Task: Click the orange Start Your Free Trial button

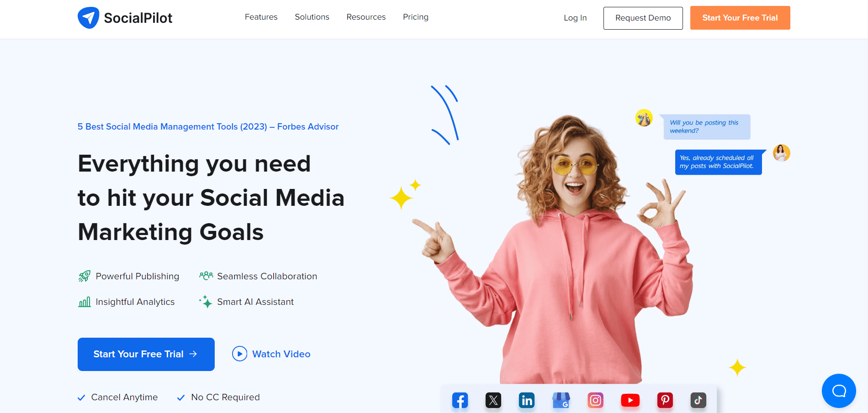Action: click(740, 18)
